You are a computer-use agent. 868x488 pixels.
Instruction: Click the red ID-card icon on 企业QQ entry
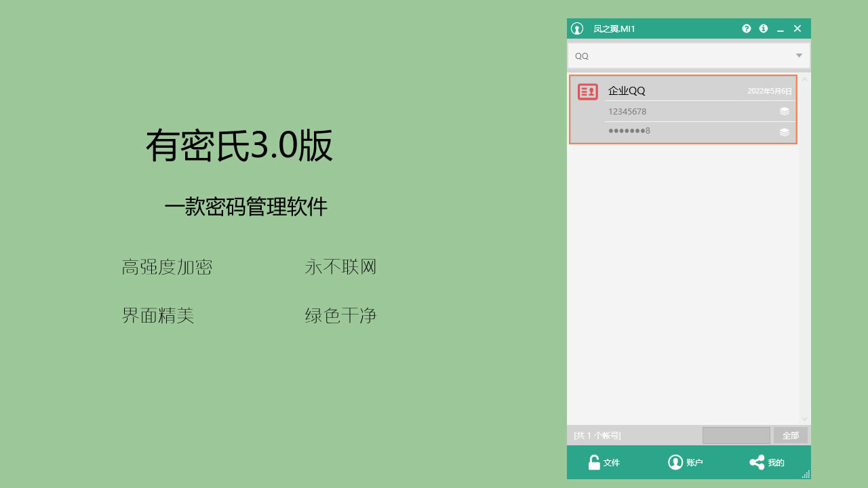click(587, 91)
